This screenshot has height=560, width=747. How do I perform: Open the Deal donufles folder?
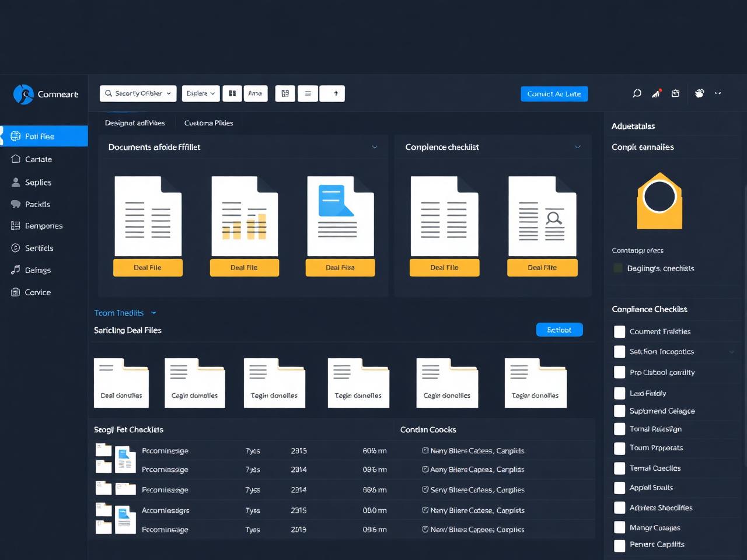pyautogui.click(x=121, y=383)
